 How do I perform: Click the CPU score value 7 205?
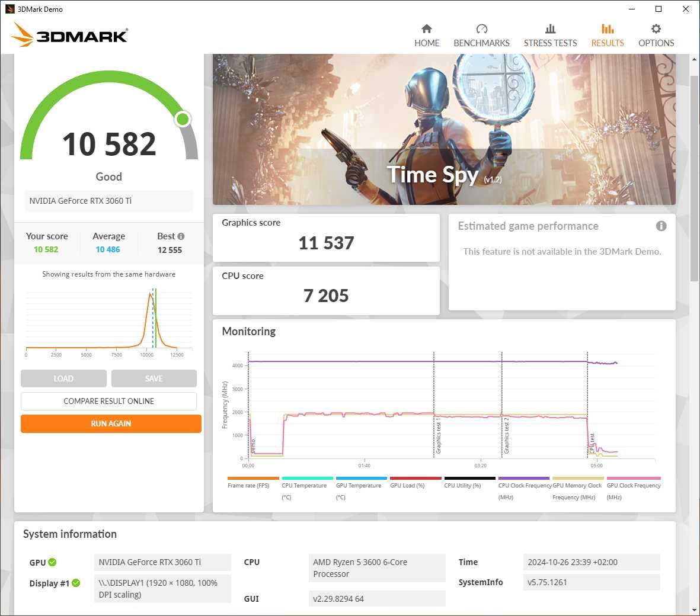326,296
